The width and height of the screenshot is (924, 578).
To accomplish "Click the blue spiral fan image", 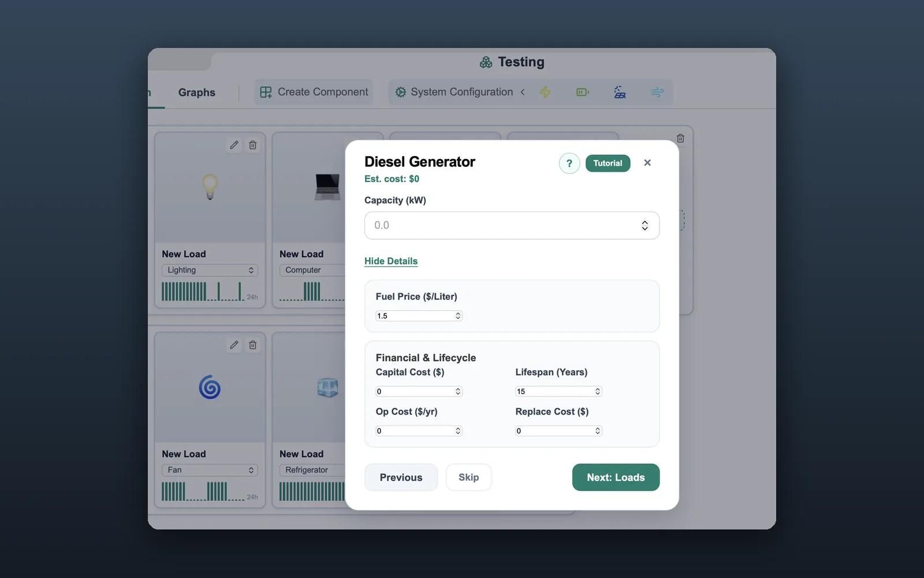I will pos(210,387).
